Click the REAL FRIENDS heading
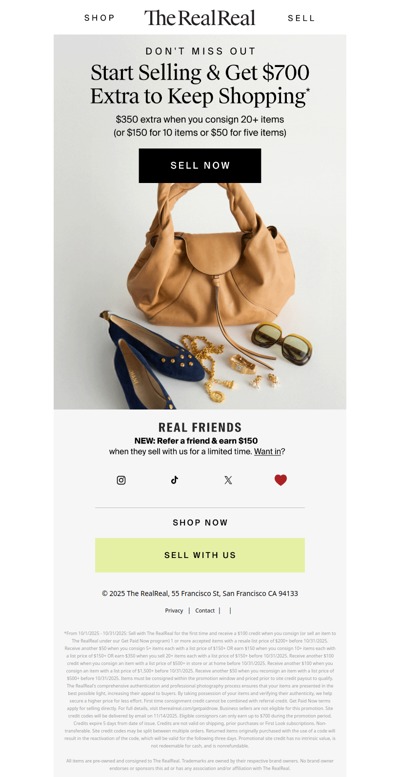Image resolution: width=400 pixels, height=777 pixels. 200,427
